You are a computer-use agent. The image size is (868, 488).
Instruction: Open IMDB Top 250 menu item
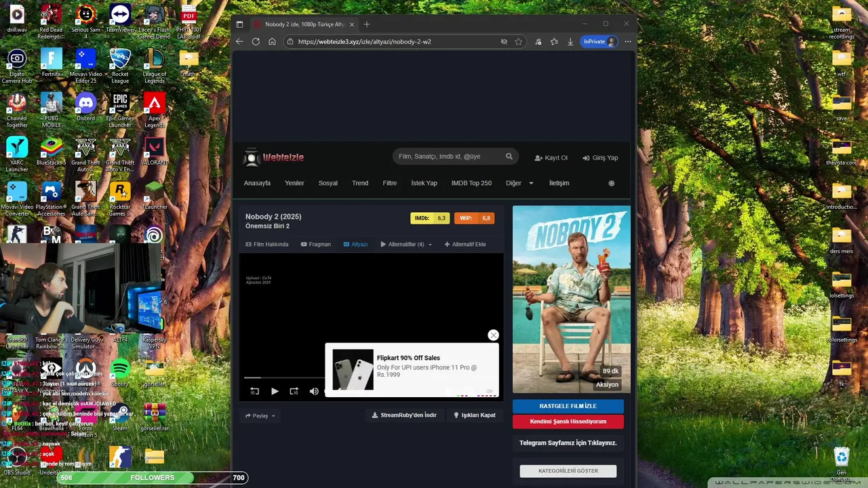(471, 183)
